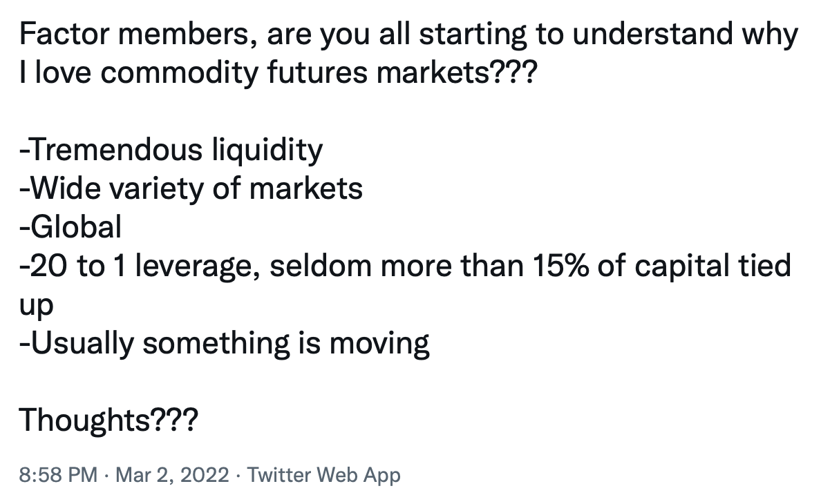
Task: Click the -Tremendous liquidity line
Action: click(x=171, y=150)
